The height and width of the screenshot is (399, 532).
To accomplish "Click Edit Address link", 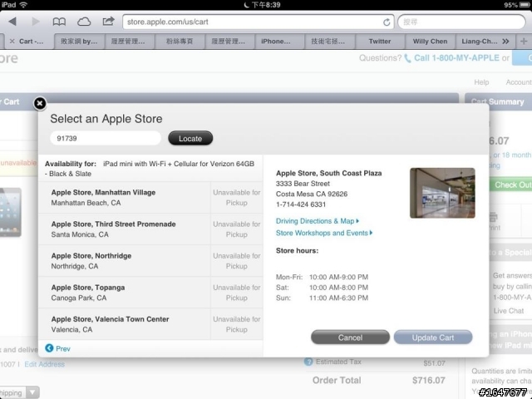I will tap(44, 364).
